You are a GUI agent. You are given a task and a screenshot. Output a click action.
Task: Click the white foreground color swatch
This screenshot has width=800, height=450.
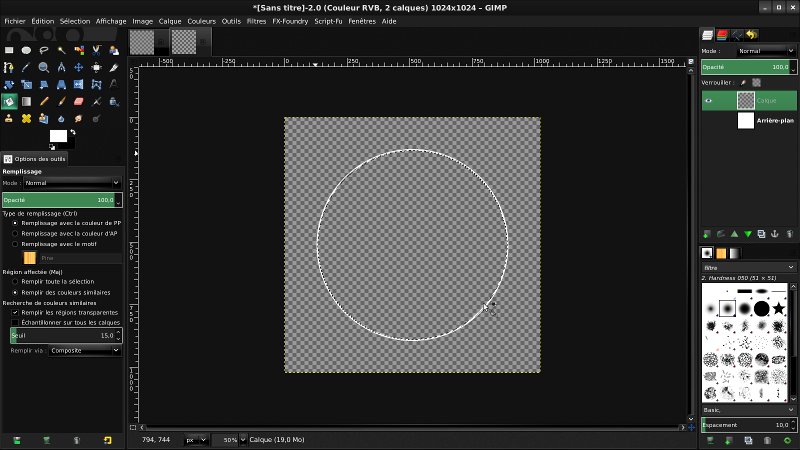(x=58, y=136)
